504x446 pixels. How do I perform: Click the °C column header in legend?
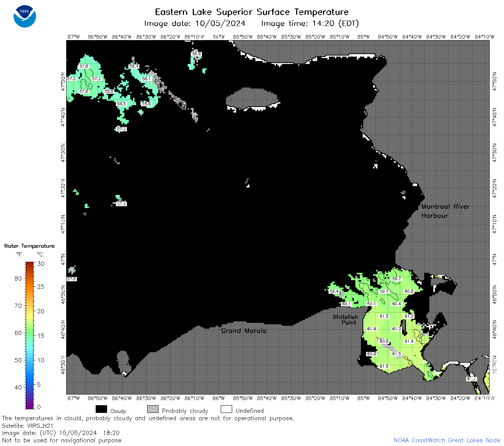click(40, 254)
